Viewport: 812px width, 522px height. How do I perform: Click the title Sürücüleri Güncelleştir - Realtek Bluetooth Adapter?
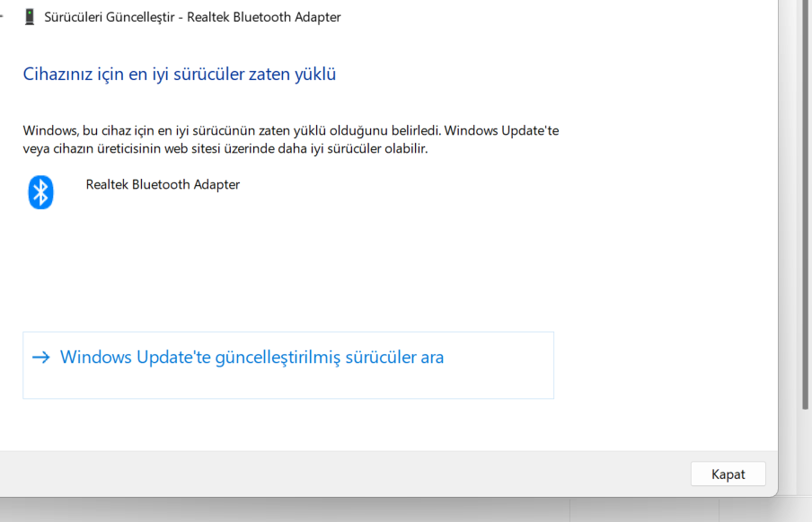tap(192, 17)
